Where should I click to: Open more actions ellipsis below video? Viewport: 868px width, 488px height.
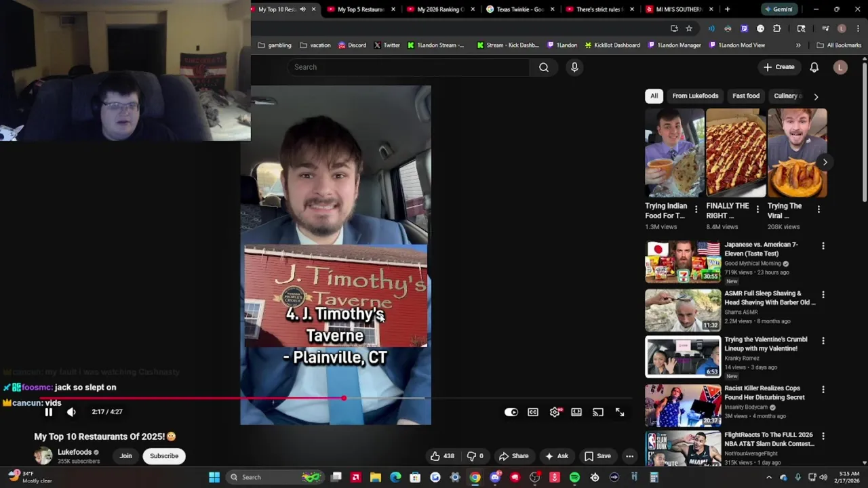630,456
